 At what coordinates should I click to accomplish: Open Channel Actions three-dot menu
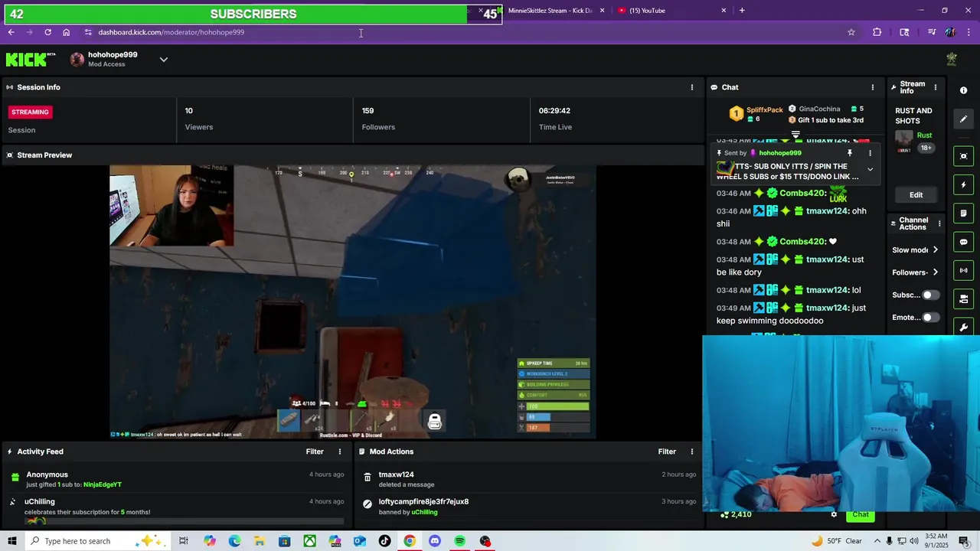pyautogui.click(x=939, y=223)
